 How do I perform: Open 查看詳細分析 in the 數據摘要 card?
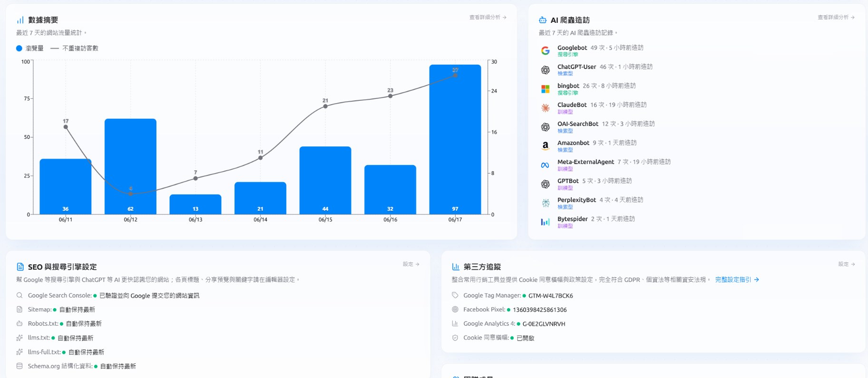pos(488,17)
